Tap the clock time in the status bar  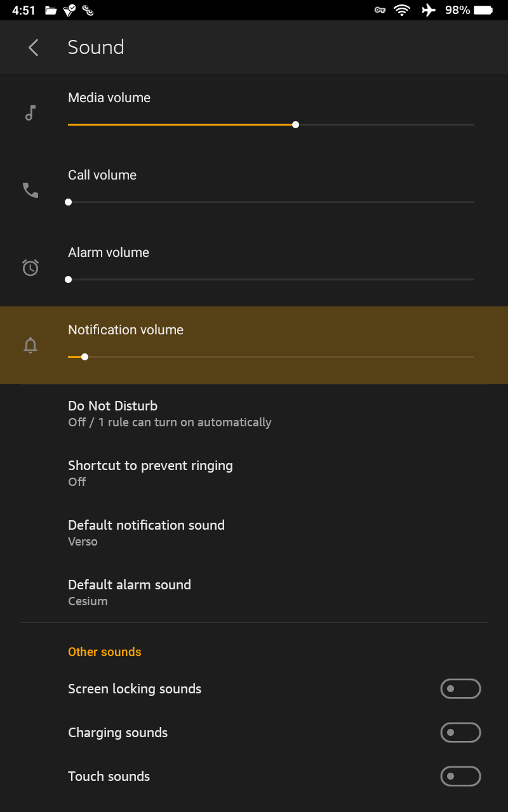(23, 10)
